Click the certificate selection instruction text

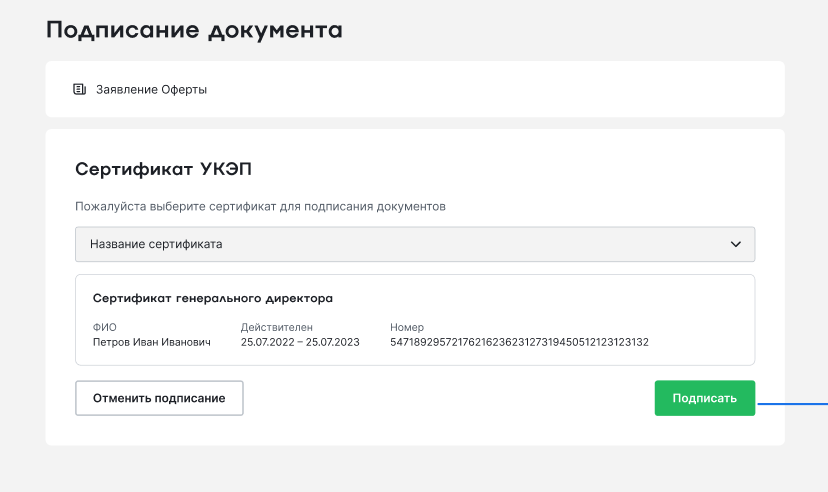pyautogui.click(x=260, y=207)
